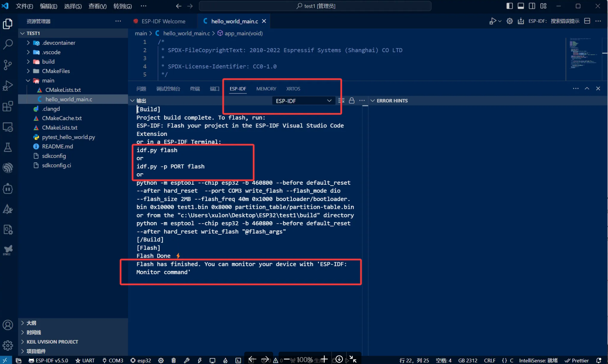Open the Explorer view in the activity bar

(x=8, y=24)
